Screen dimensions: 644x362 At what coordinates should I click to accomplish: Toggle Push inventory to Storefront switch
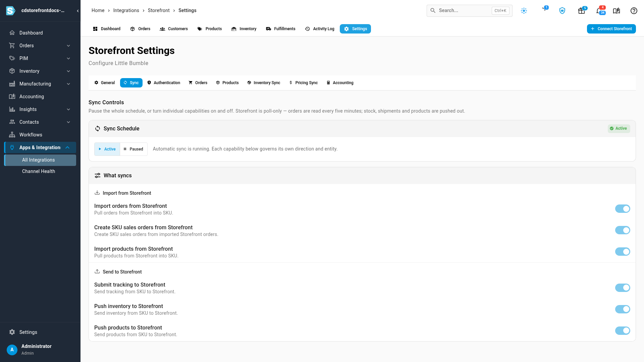pyautogui.click(x=623, y=309)
